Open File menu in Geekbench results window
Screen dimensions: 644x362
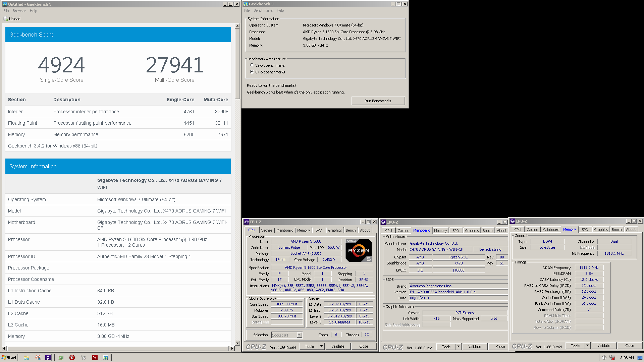[x=6, y=11]
